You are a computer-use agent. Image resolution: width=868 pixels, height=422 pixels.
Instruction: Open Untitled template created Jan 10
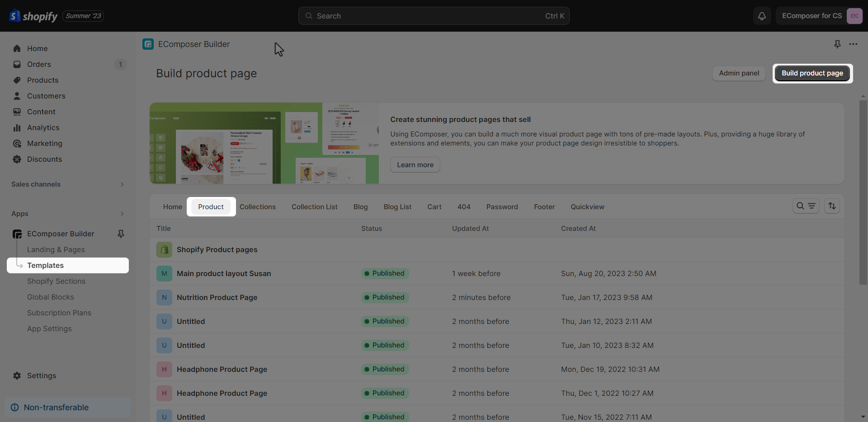point(191,345)
